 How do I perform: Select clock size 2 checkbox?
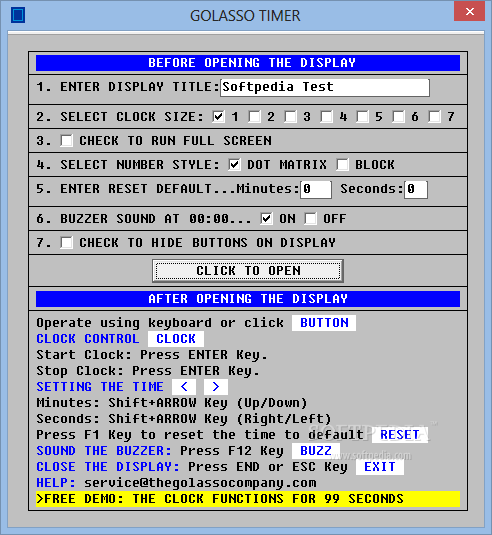click(x=254, y=117)
